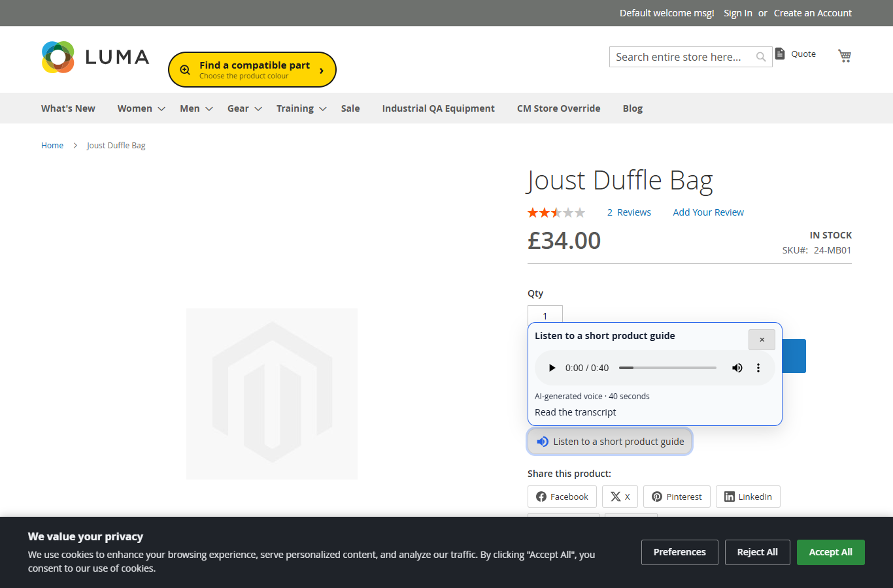This screenshot has height=588, width=893.
Task: Mute the audio player volume
Action: pos(737,368)
